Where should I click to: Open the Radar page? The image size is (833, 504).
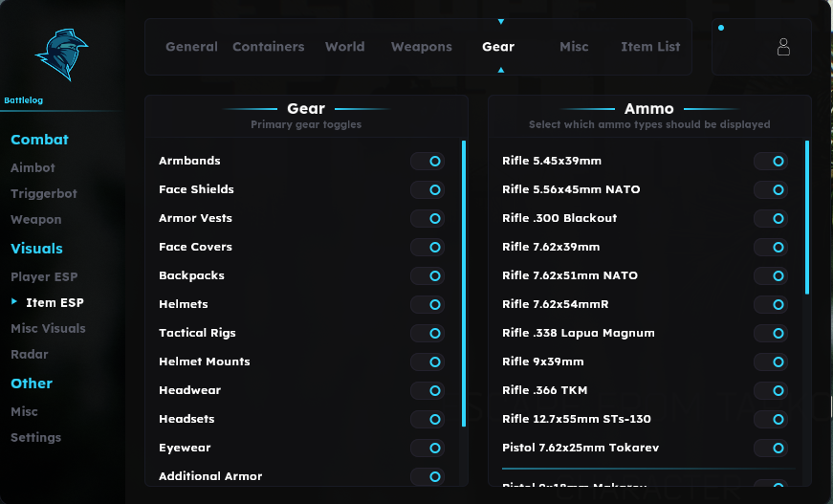coord(30,354)
